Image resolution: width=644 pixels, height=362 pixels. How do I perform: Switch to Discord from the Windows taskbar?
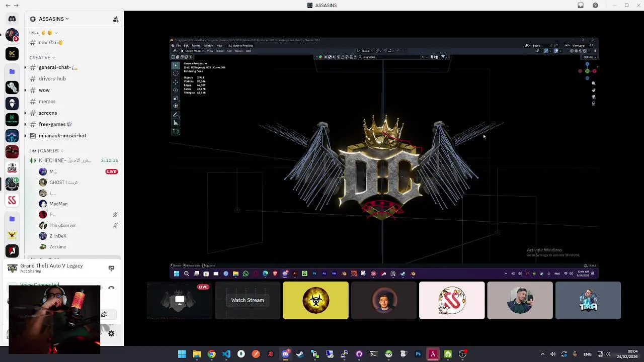(285, 354)
